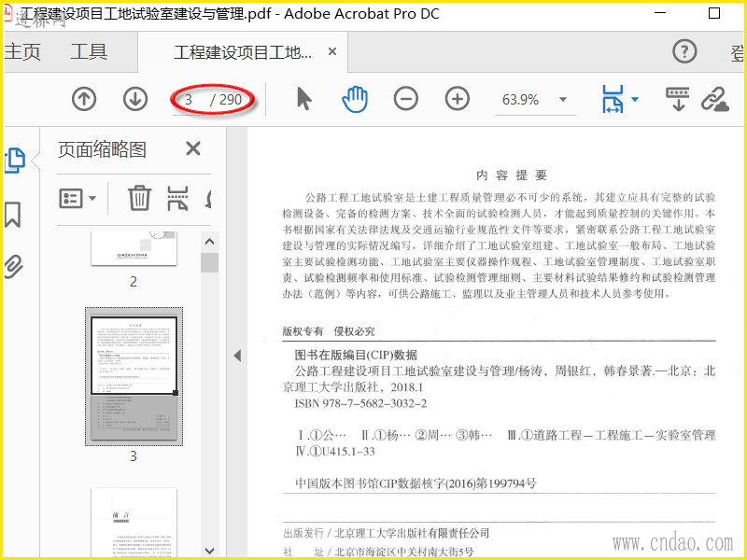Screen dimensions: 747x560
Task: Open the 63.9% zoom level dropdown
Action: click(x=563, y=100)
